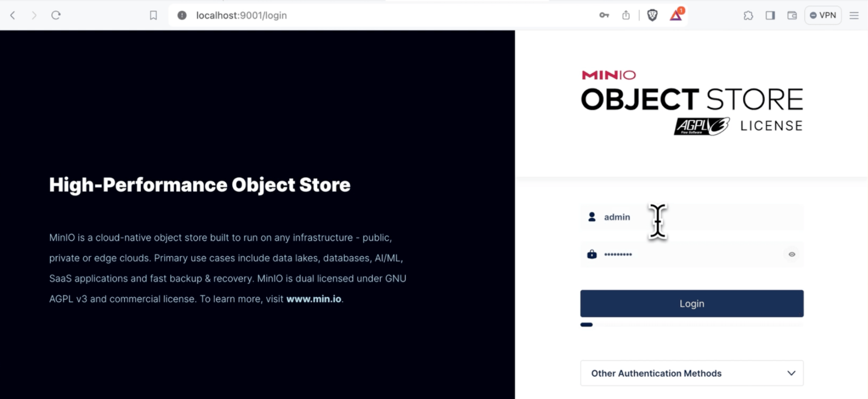Open Brave Rewards triangle icon

coord(676,15)
